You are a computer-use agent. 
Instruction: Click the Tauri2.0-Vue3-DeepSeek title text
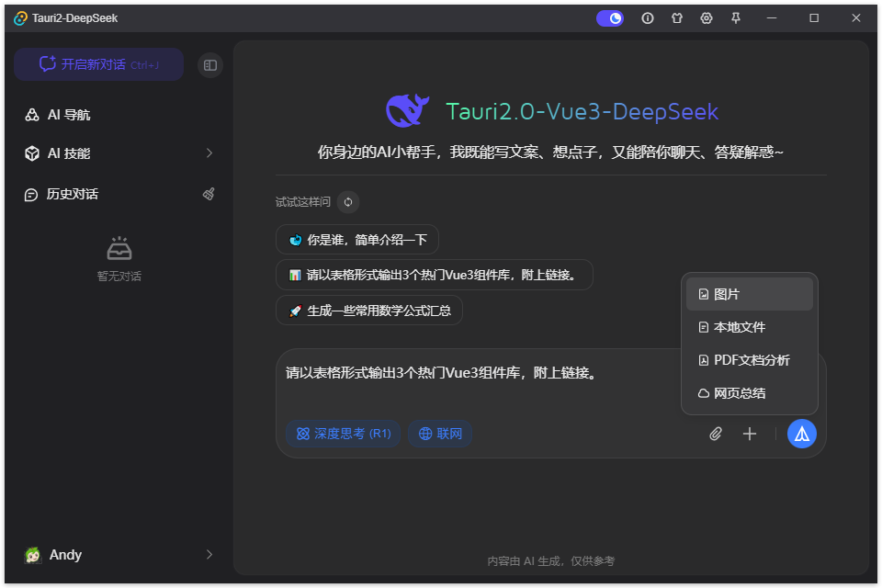[582, 111]
